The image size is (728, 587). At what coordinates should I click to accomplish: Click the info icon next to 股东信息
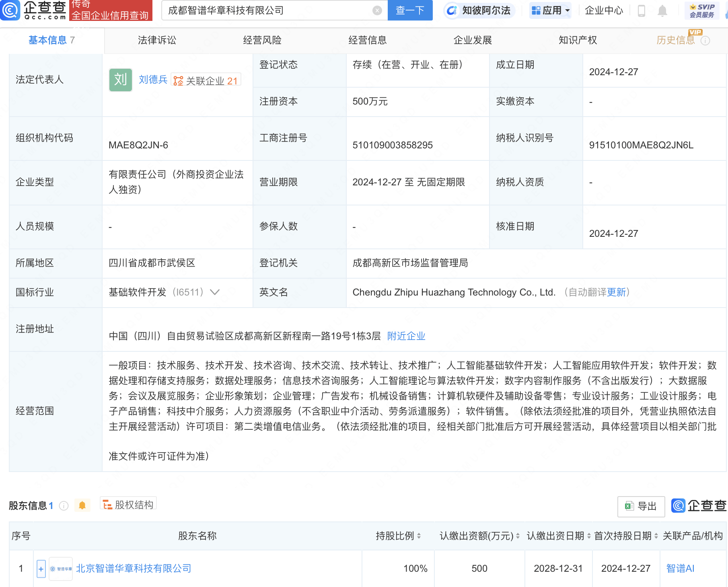pos(64,506)
